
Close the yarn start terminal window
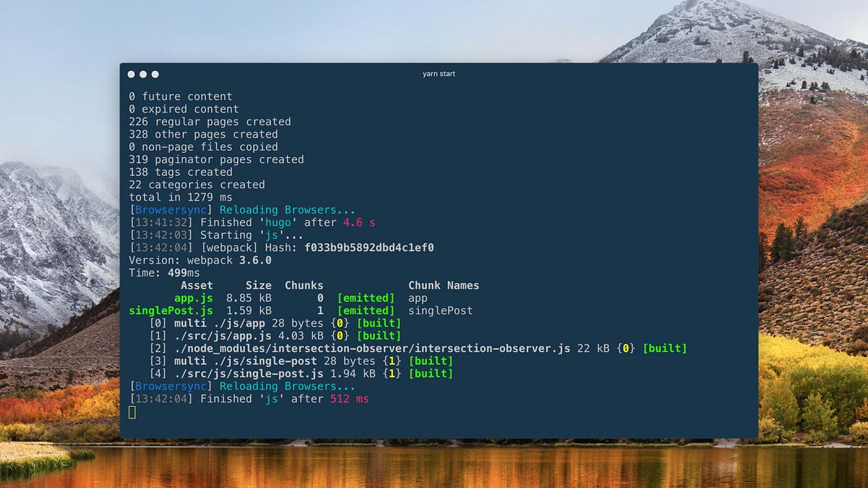131,75
